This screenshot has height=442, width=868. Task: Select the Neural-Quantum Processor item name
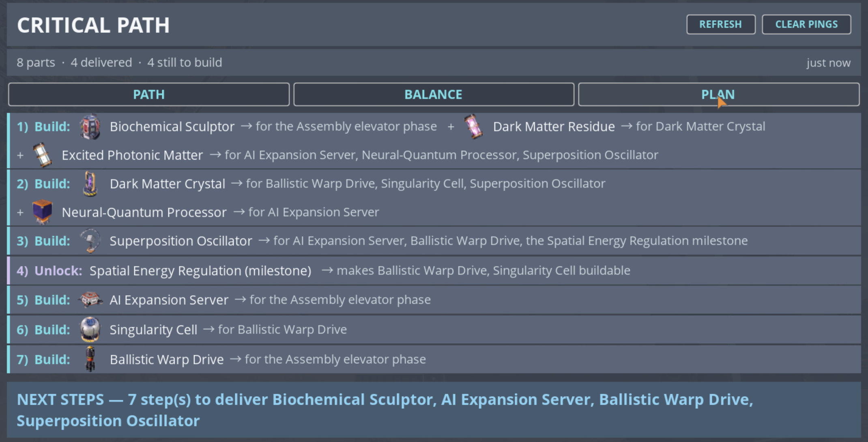point(144,212)
